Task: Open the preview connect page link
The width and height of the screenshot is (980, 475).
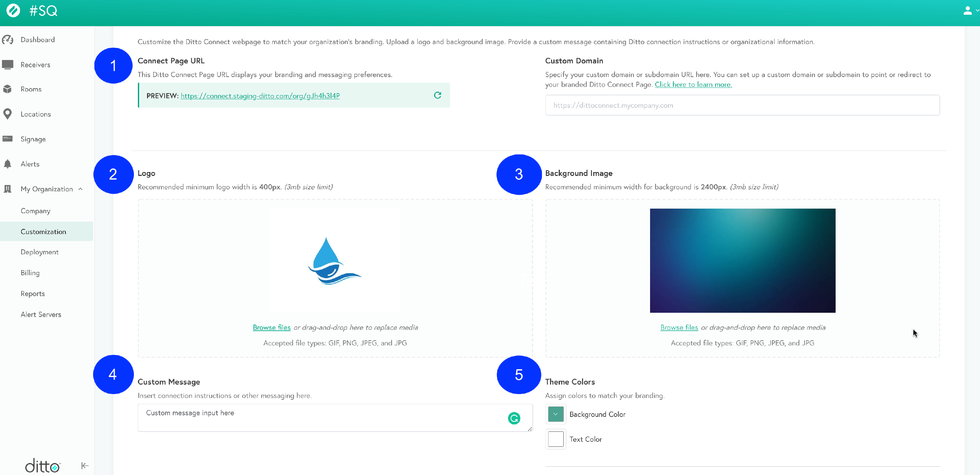Action: pos(260,96)
